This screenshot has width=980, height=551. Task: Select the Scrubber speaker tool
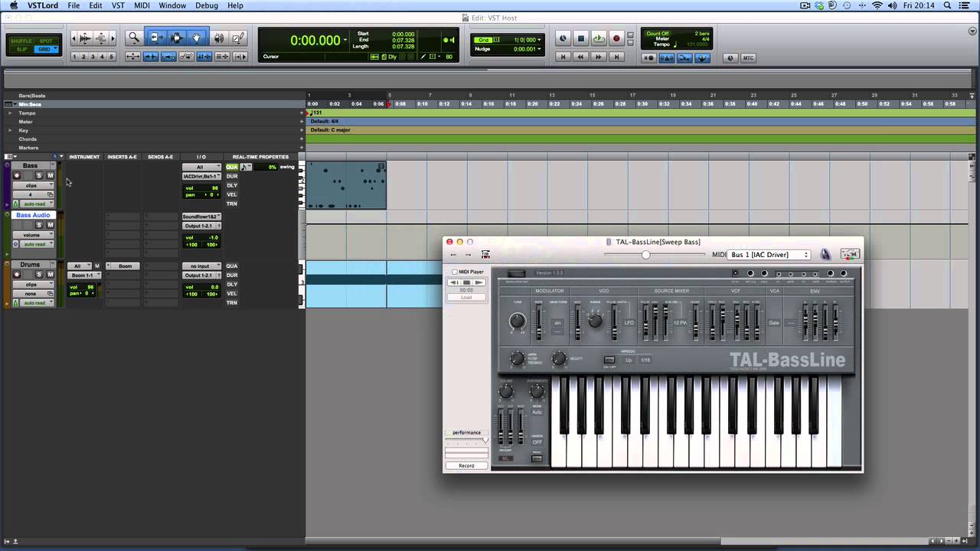tap(219, 38)
